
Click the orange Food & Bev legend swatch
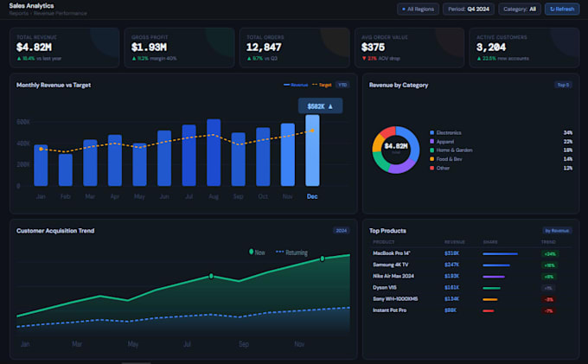coord(432,159)
